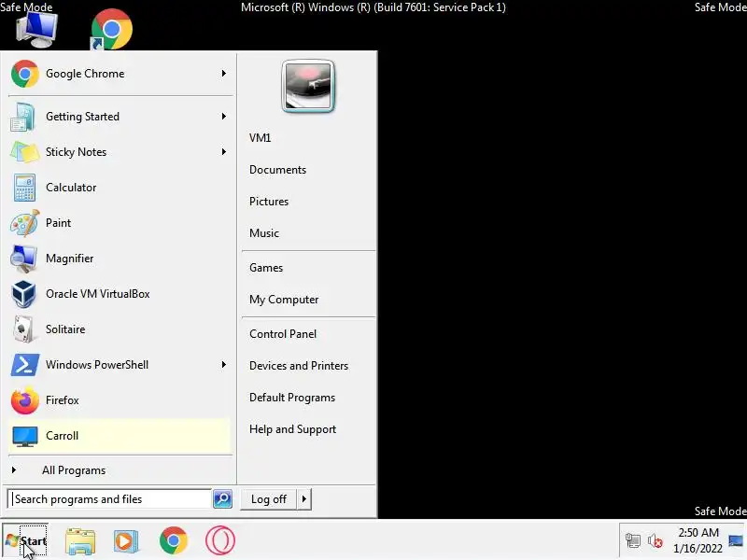Click the muted volume tray icon
This screenshot has height=560, width=747.
point(655,541)
